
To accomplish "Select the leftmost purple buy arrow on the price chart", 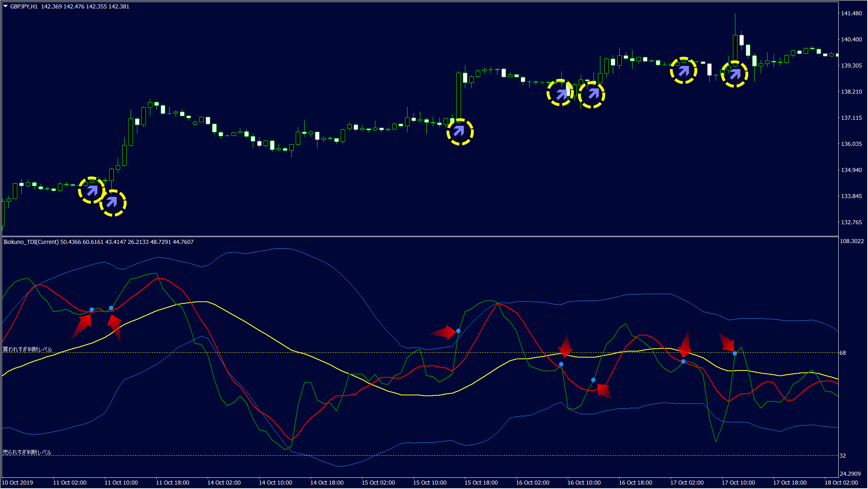I will 92,190.
